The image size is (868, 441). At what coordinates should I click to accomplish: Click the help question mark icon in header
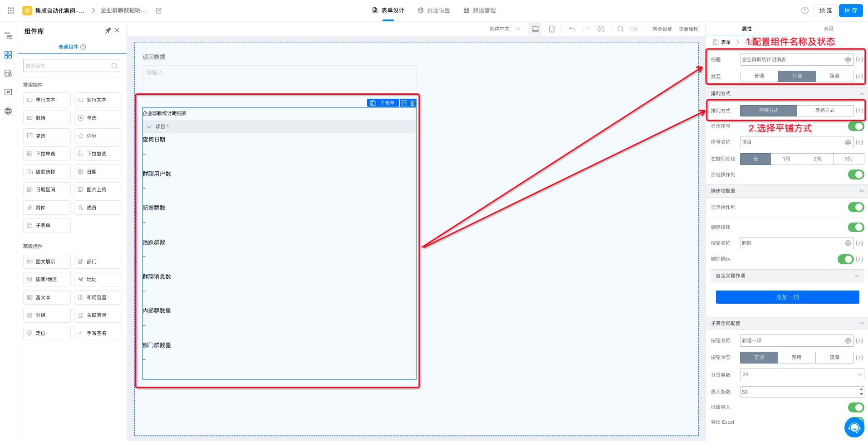click(x=805, y=10)
